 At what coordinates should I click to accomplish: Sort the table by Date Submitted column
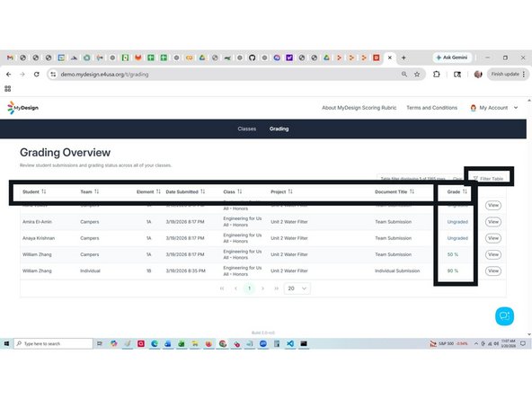click(202, 191)
